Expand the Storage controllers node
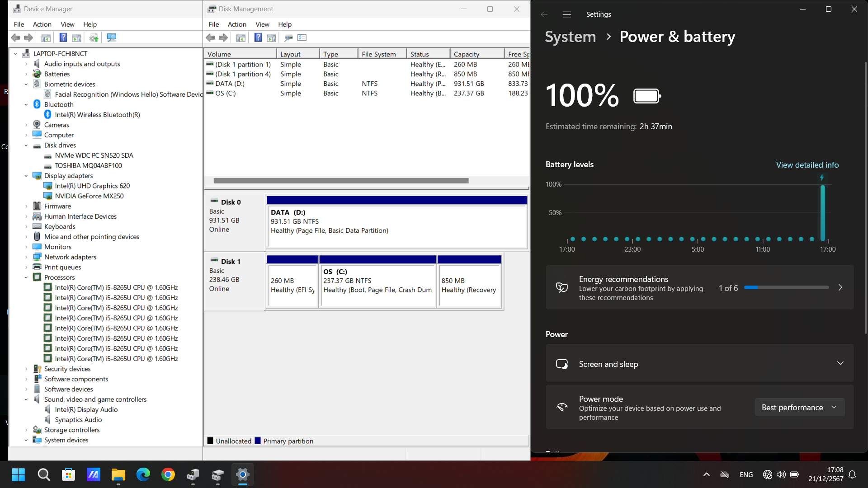The image size is (868, 488). click(x=26, y=430)
